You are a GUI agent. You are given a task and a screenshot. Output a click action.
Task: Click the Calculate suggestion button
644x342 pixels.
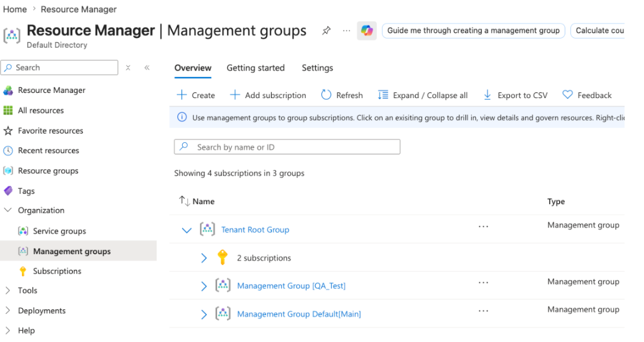click(x=598, y=31)
